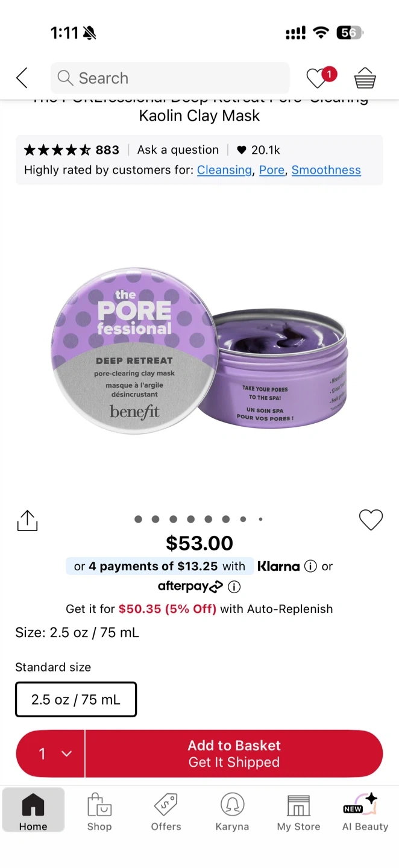The width and height of the screenshot is (399, 868).
Task: Open the Smoothness rating link
Action: point(326,170)
